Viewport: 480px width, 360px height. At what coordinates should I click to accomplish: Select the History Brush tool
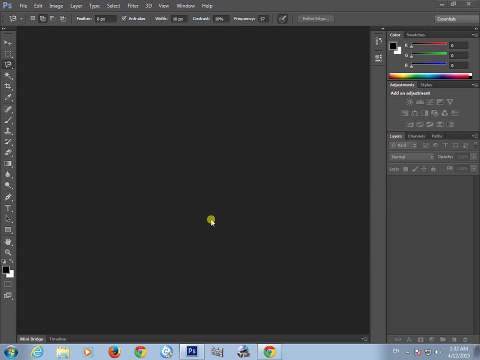(x=8, y=142)
